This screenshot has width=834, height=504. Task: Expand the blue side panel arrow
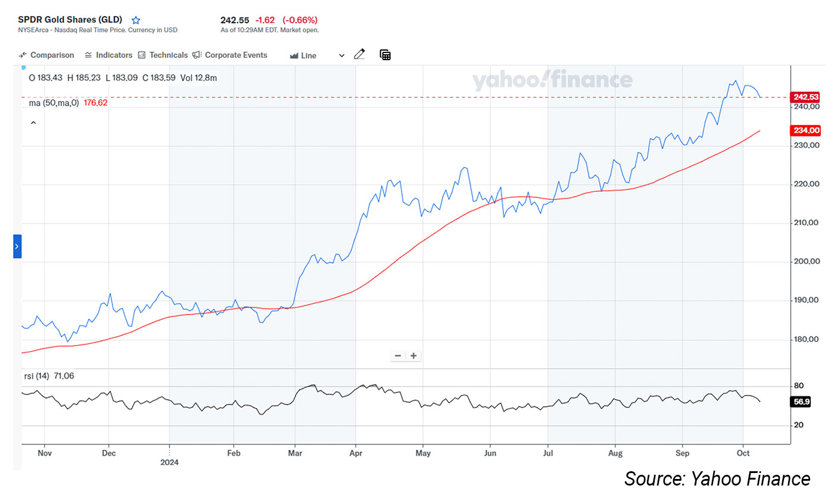pyautogui.click(x=17, y=246)
